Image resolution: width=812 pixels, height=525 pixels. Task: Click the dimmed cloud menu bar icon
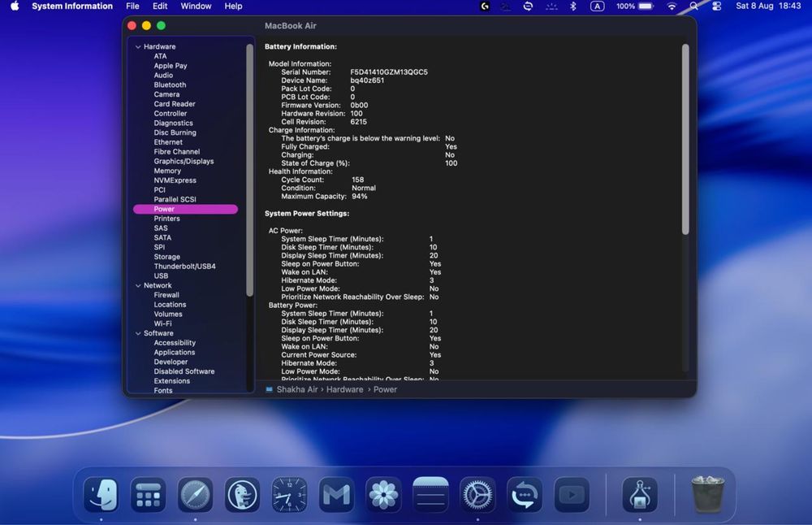(x=505, y=7)
